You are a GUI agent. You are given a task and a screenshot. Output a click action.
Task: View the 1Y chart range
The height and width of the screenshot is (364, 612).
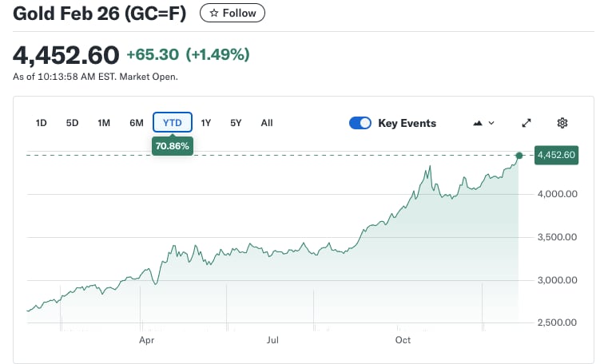click(x=206, y=123)
